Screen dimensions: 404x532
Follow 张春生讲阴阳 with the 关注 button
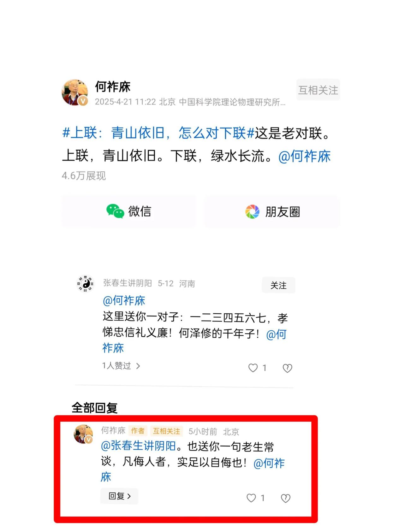tap(278, 285)
